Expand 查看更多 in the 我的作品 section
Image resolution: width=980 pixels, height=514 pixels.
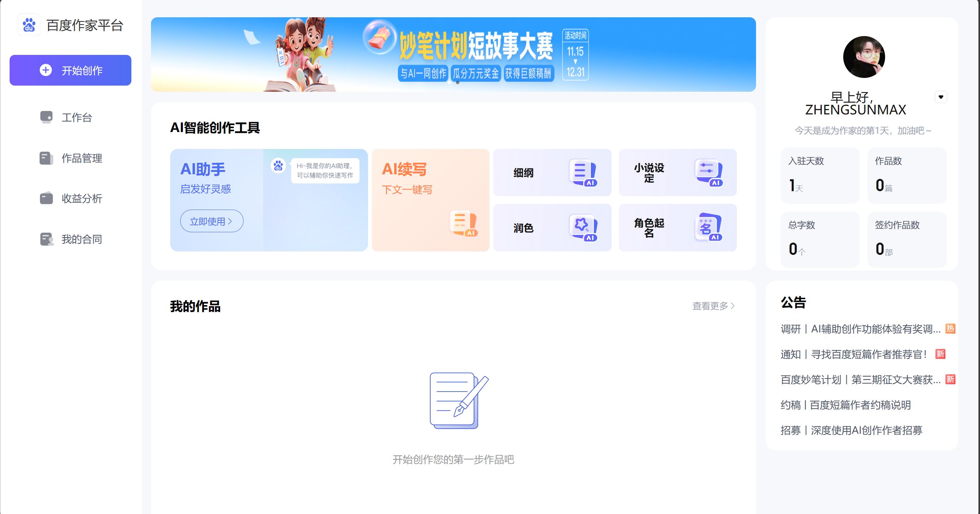click(x=713, y=306)
